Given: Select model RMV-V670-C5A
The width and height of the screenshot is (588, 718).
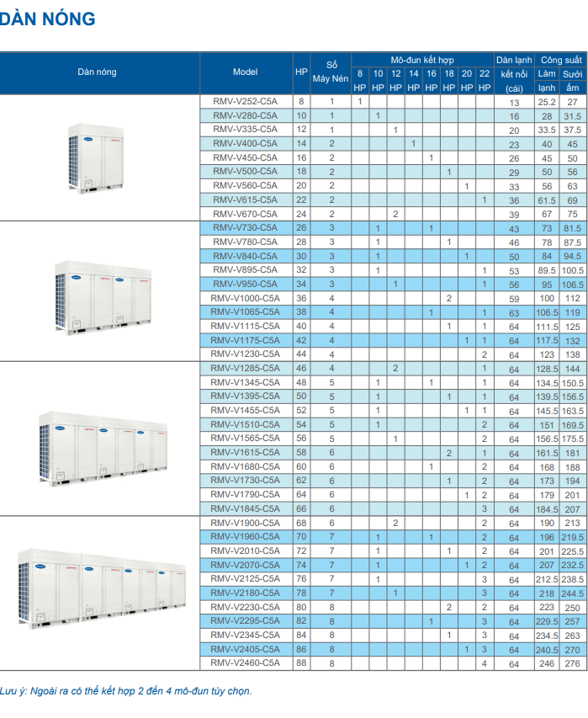Looking at the screenshot, I should coord(246,214).
